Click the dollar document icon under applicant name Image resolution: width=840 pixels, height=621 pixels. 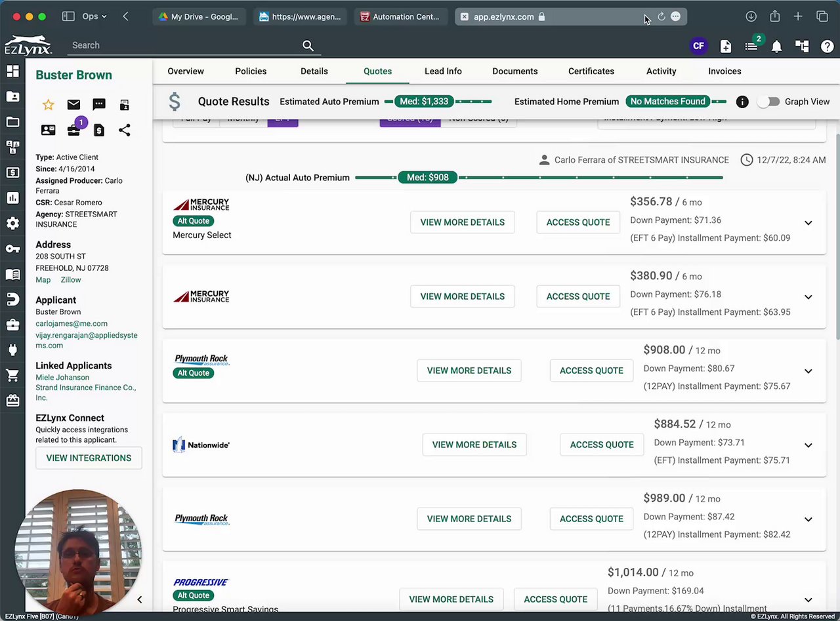click(99, 130)
